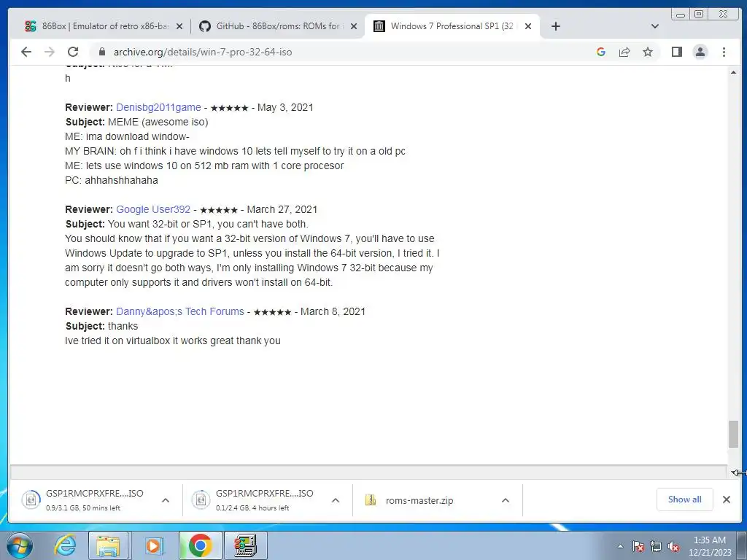Click the subject 'MEME (awesome iso)'

[158, 122]
